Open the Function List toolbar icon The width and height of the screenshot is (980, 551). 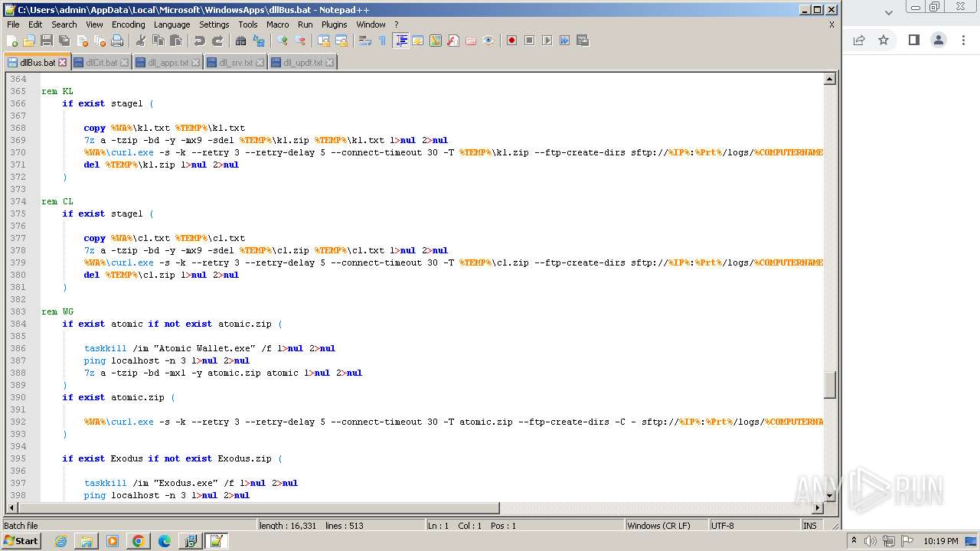(x=453, y=41)
